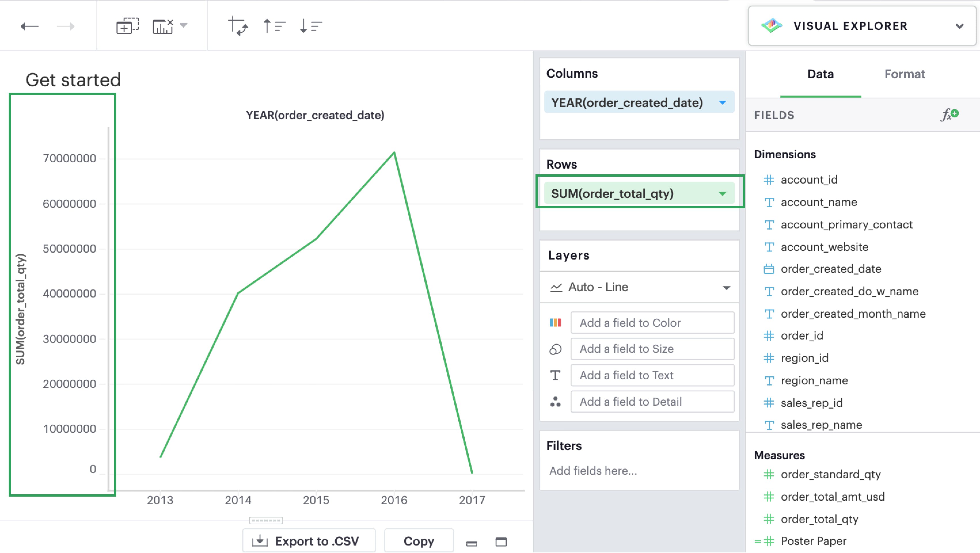This screenshot has height=553, width=980.
Task: Add a calculated field with fx icon
Action: pos(949,115)
